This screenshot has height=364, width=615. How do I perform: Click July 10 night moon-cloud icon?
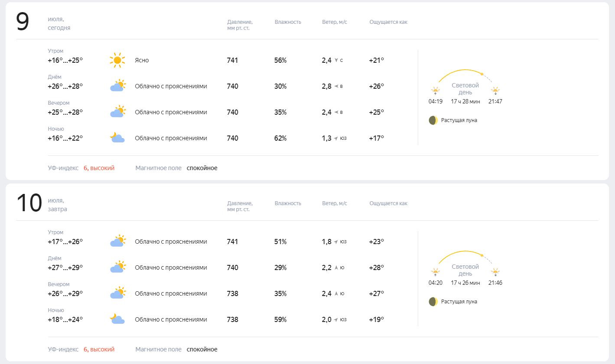[x=117, y=319]
